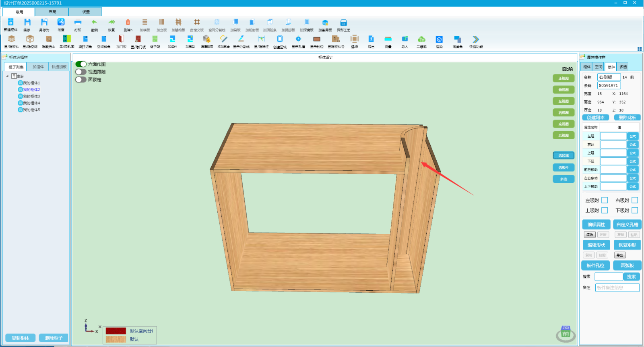Open the 快捷功能 chevron menu

(x=476, y=39)
